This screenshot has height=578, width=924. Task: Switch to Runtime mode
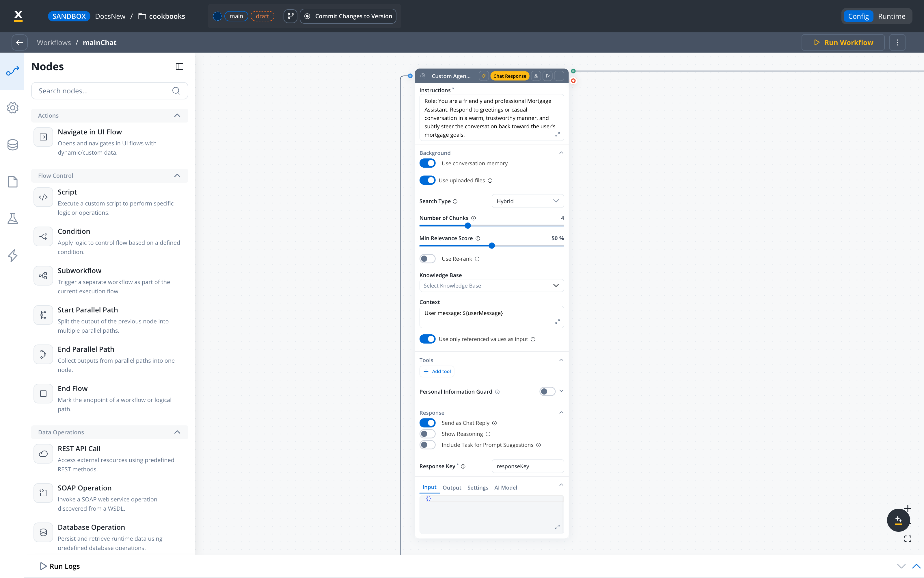[x=892, y=16]
